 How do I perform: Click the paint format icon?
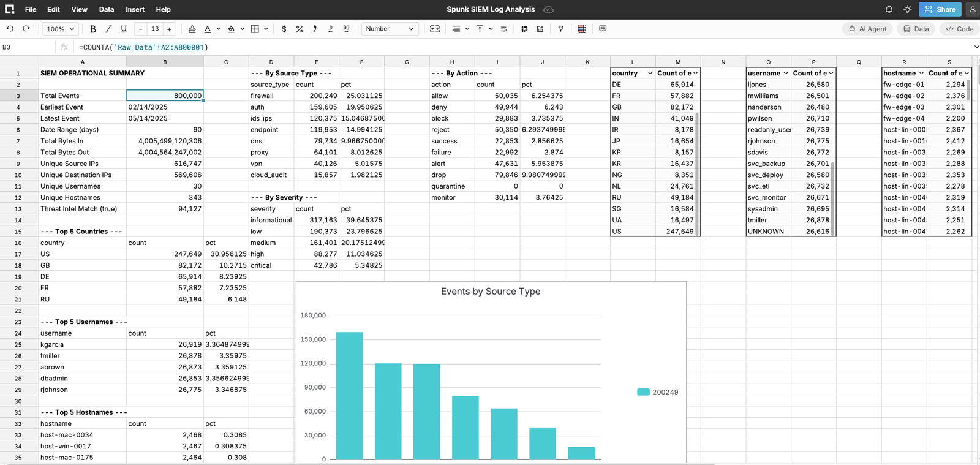point(192,29)
